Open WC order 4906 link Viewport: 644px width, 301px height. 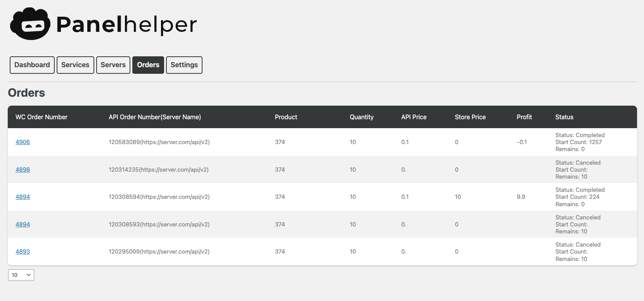pyautogui.click(x=23, y=142)
